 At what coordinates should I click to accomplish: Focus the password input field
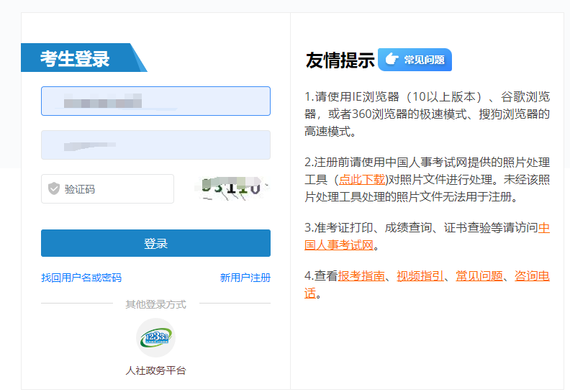(155, 145)
